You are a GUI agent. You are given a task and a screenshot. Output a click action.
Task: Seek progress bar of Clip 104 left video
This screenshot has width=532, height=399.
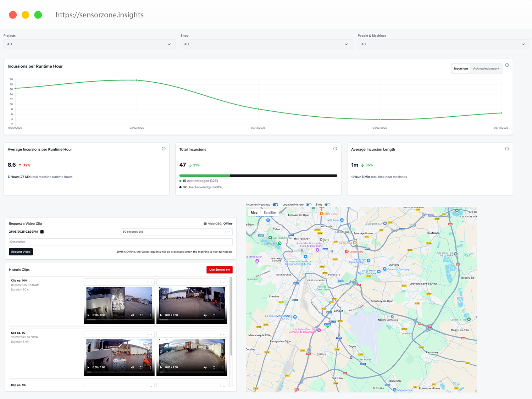point(119,320)
